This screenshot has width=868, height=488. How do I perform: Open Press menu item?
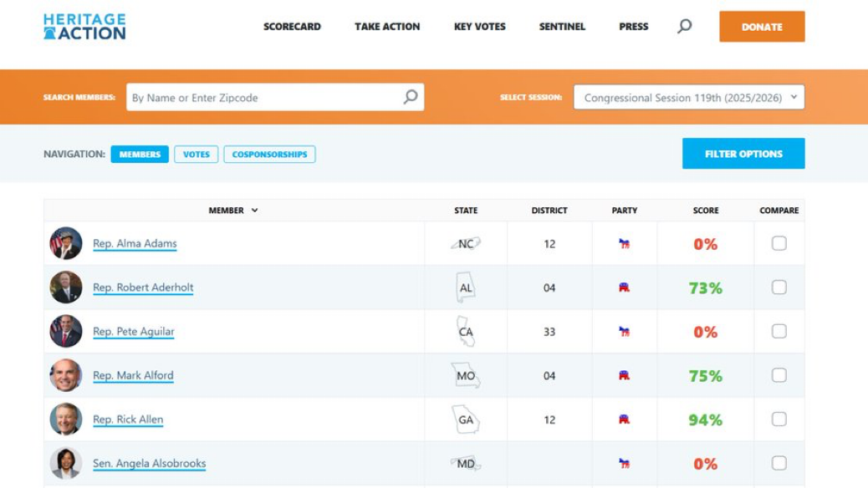633,27
